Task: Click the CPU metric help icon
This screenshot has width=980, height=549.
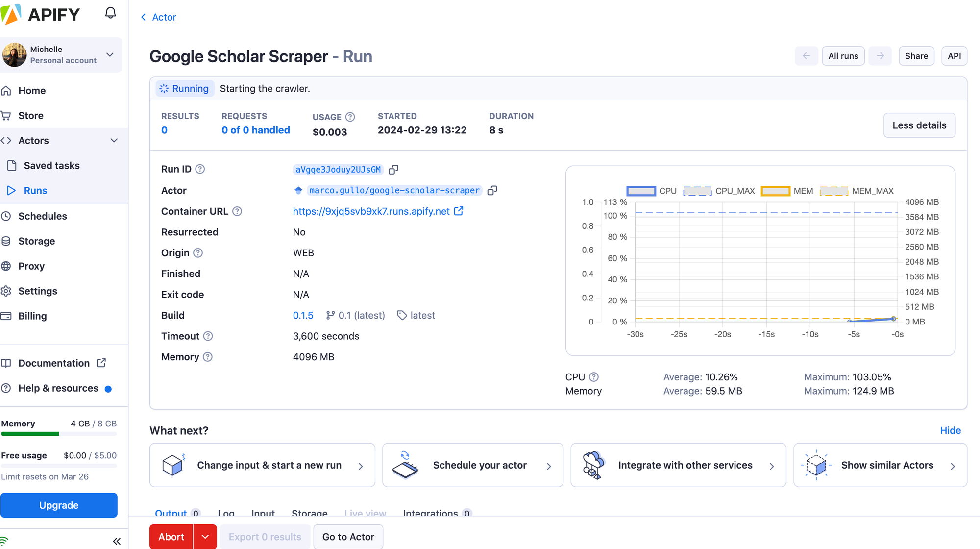Action: (x=594, y=377)
